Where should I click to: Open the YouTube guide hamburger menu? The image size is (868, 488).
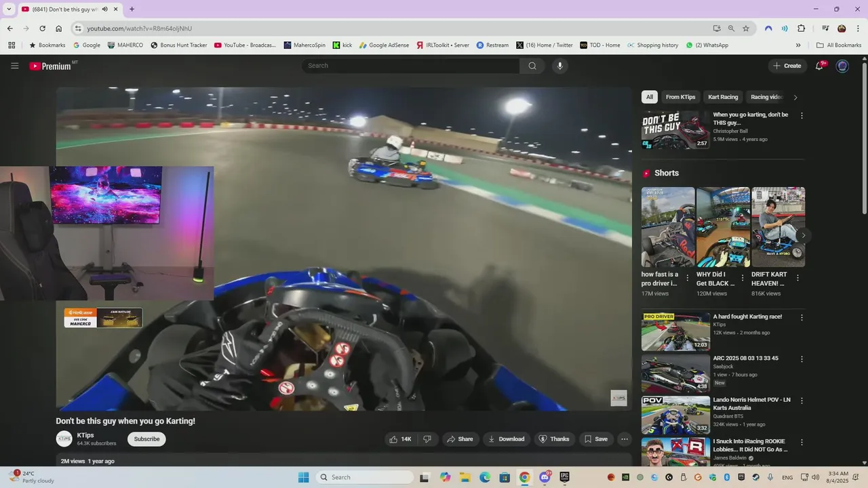[x=14, y=66]
